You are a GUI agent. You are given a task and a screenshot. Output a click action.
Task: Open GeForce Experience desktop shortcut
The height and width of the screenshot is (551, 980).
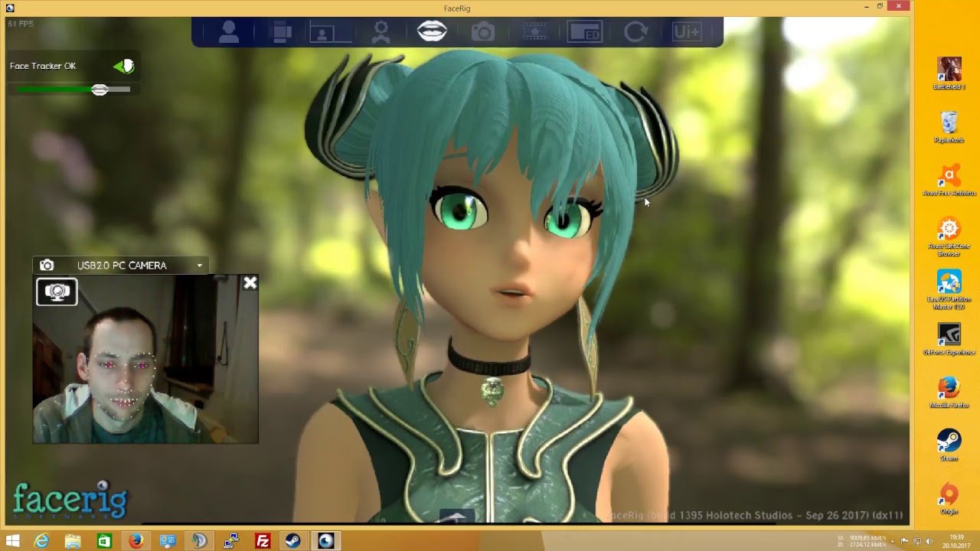coord(949,340)
